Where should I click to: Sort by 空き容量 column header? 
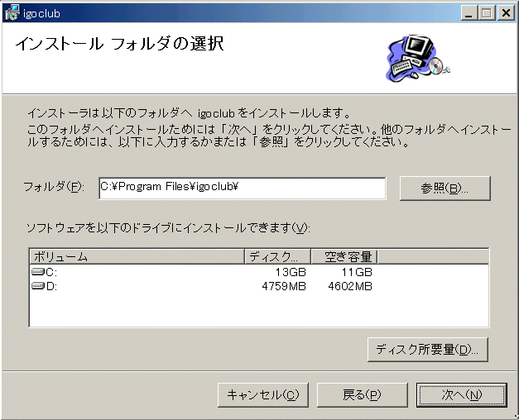pos(344,256)
